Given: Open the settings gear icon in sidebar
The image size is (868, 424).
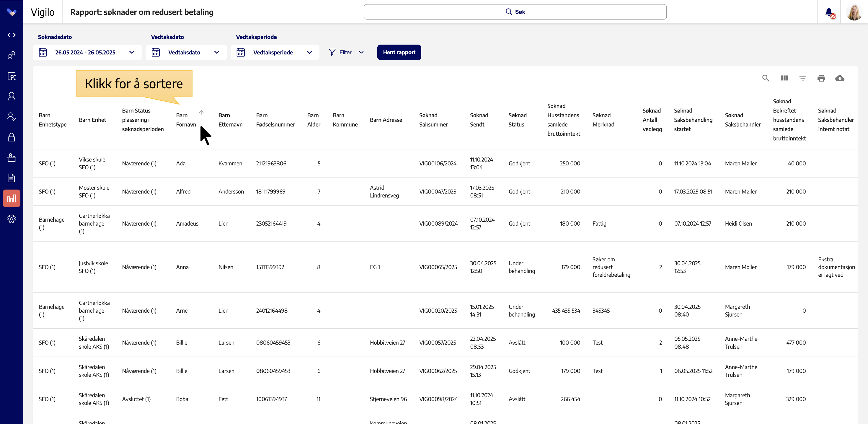Looking at the screenshot, I should 12,219.
